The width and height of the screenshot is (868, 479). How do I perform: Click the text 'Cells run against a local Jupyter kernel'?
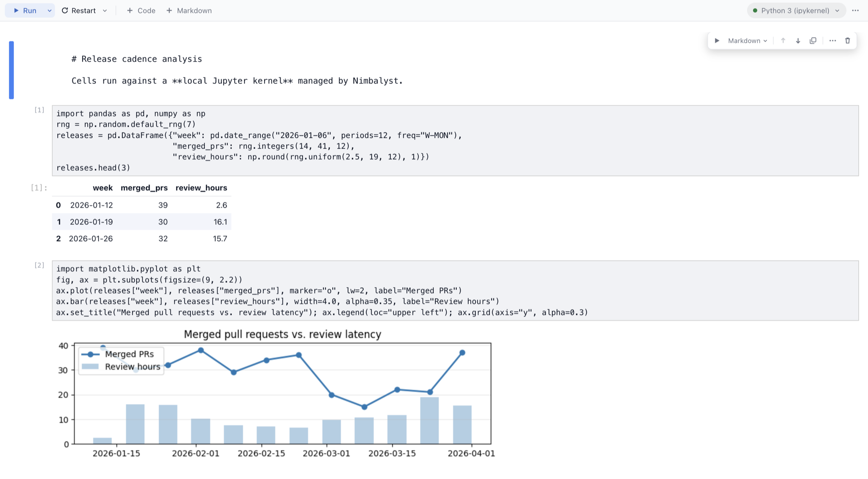tap(182, 81)
